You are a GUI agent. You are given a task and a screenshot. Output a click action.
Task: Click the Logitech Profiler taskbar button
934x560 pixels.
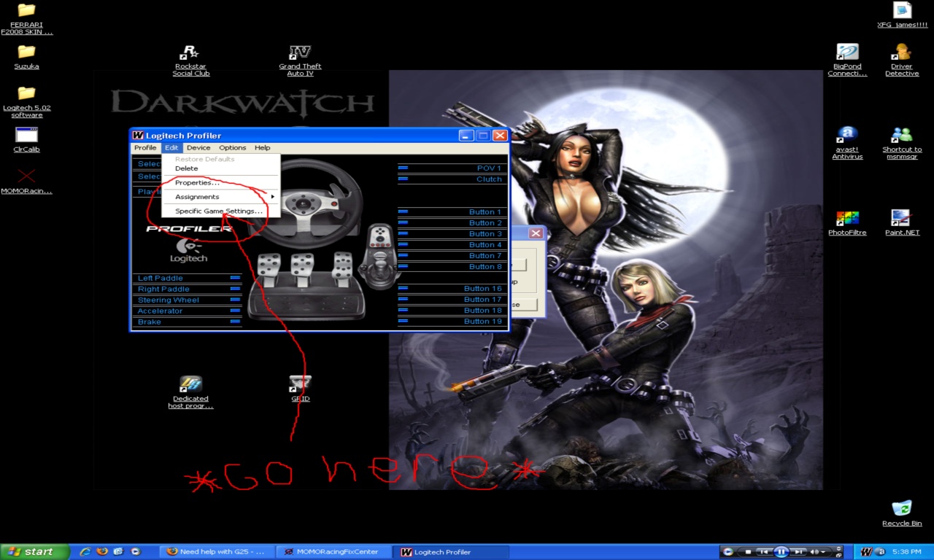451,552
